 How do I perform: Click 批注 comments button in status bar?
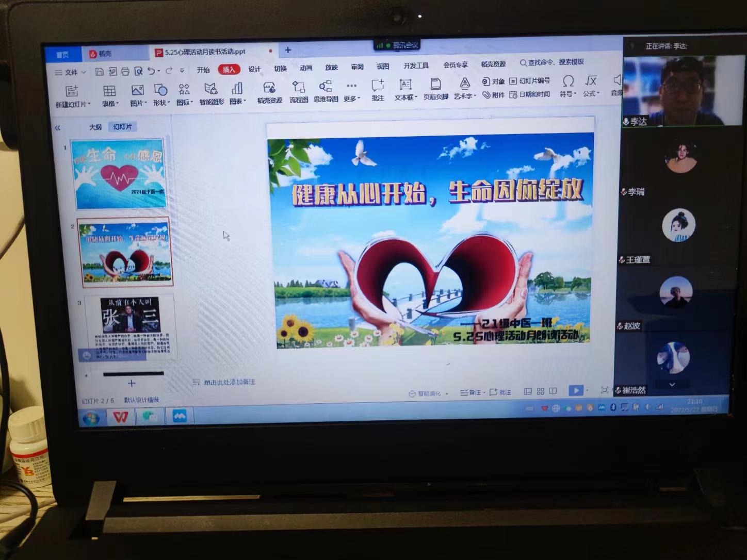pos(500,392)
